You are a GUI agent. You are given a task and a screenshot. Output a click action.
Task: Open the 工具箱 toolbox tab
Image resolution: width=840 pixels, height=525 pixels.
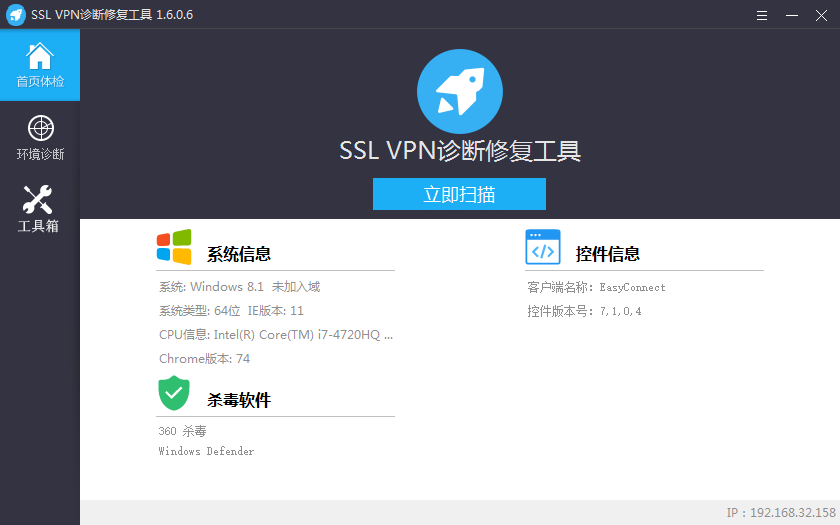coord(40,209)
